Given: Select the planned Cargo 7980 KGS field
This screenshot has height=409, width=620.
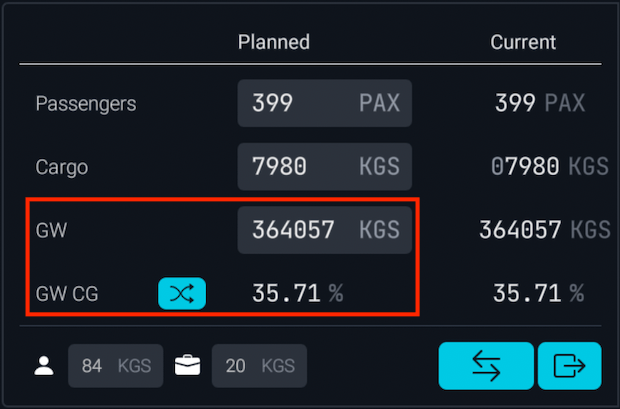Looking at the screenshot, I should [x=324, y=166].
